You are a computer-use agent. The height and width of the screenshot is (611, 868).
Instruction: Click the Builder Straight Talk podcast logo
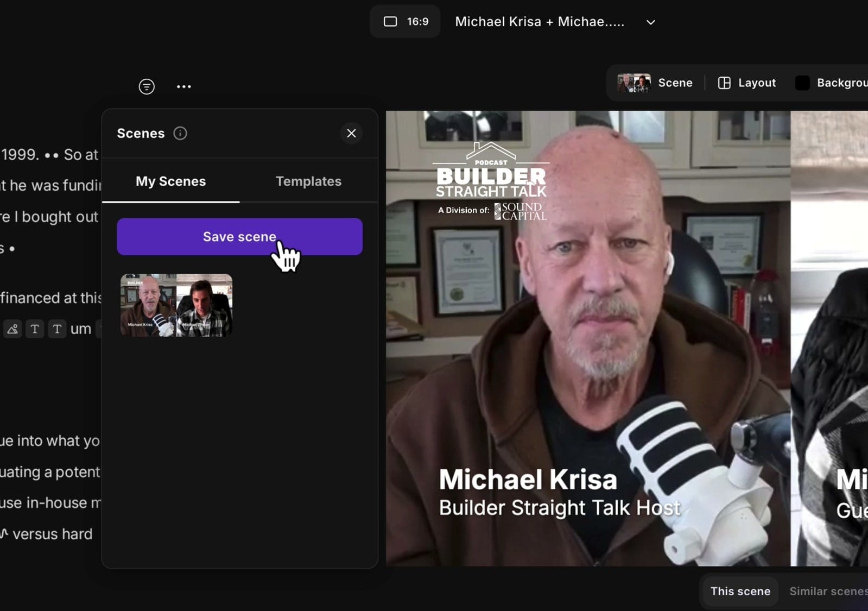coord(491,181)
